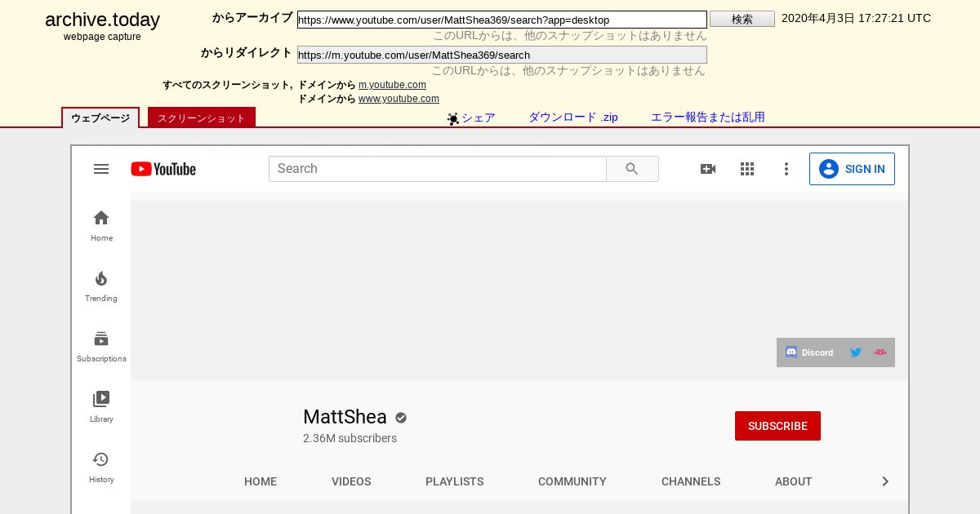Viewport: 980px width, 514px height.
Task: Open the YouTube apps grid icon
Action: [747, 169]
